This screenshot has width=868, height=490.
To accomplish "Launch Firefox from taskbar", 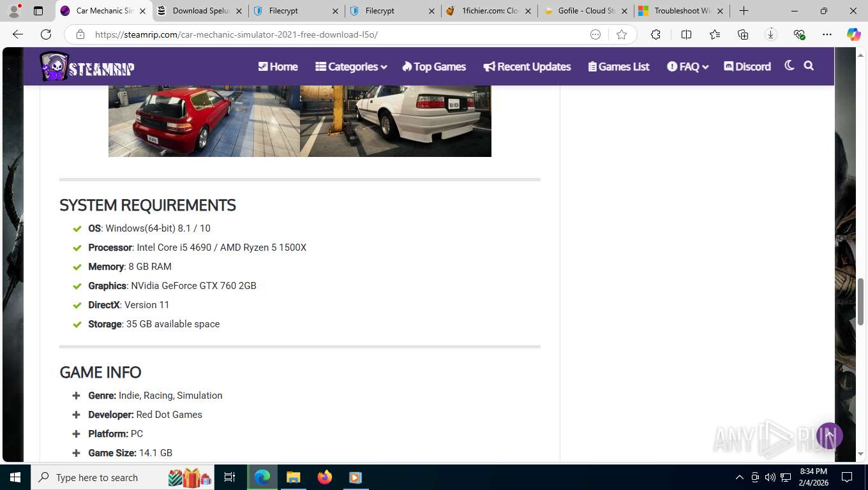I will coord(325,477).
